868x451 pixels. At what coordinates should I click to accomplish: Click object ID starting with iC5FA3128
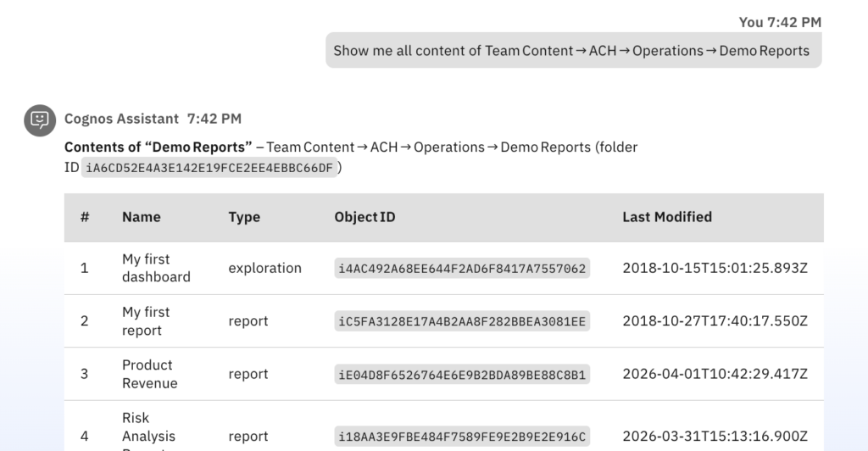(x=462, y=321)
